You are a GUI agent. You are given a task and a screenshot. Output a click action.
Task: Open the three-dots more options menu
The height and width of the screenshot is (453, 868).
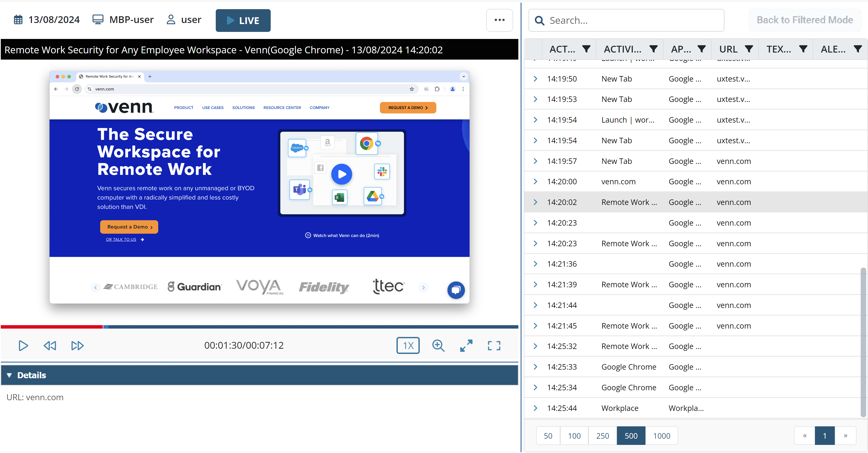(499, 20)
